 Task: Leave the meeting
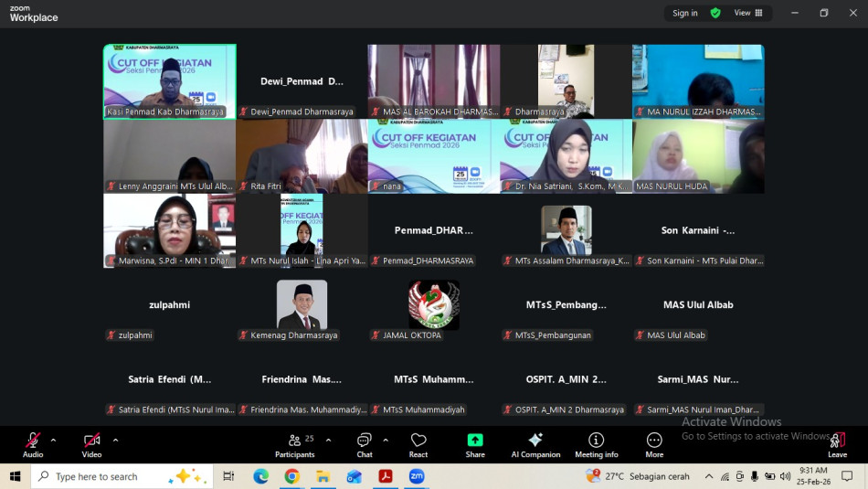coord(838,445)
